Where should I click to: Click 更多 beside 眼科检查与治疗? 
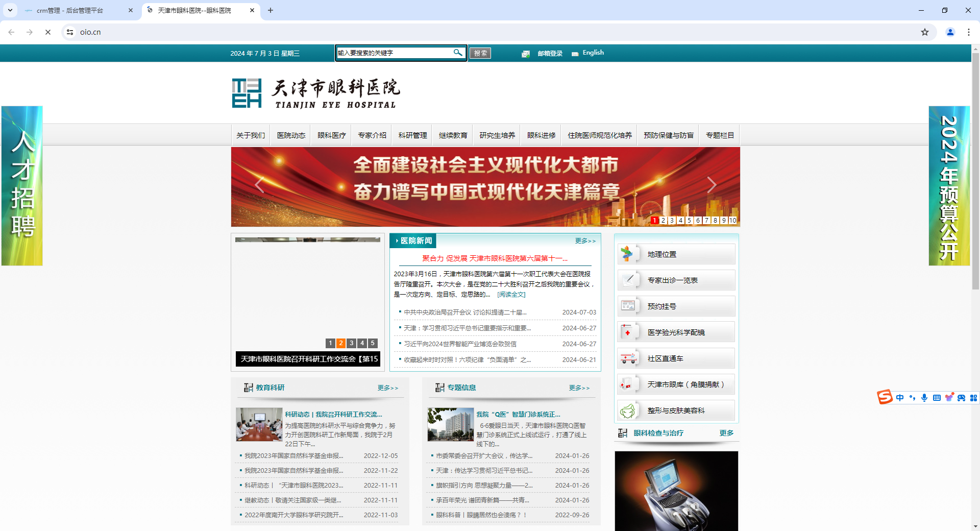726,433
